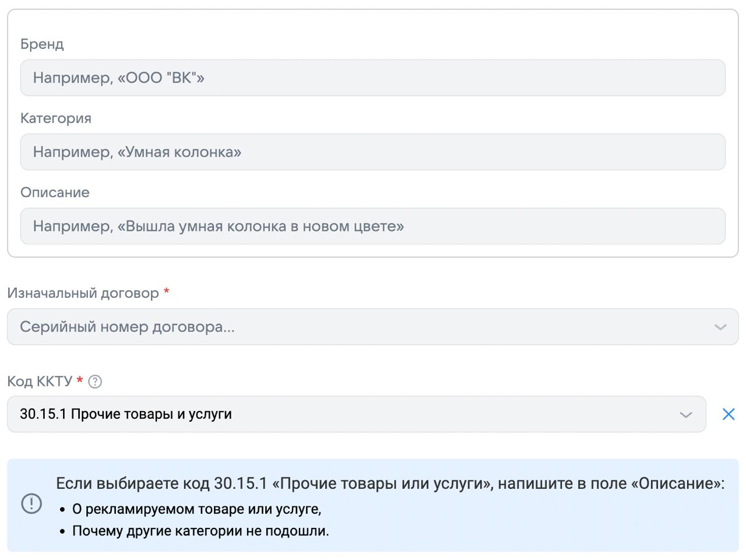Click into the Категория text field
This screenshot has width=746, height=560.
(x=372, y=152)
